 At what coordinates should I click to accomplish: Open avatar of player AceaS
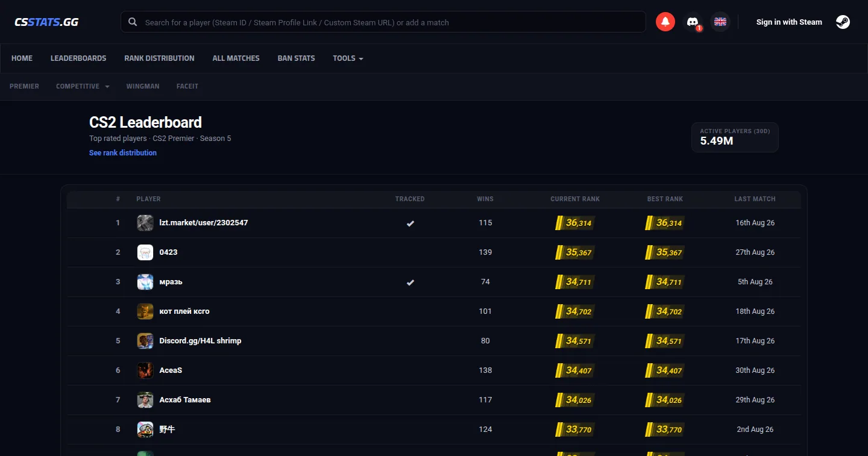point(145,370)
